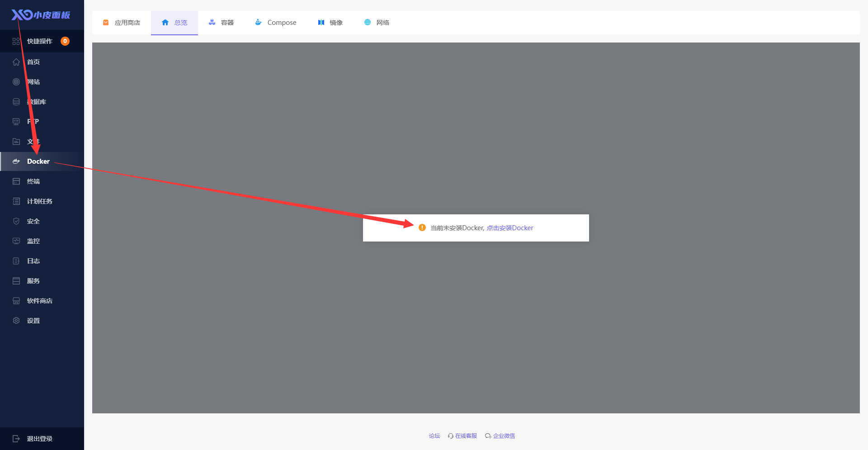Click the FTP monitor icon
This screenshot has width=868, height=450.
pos(16,122)
